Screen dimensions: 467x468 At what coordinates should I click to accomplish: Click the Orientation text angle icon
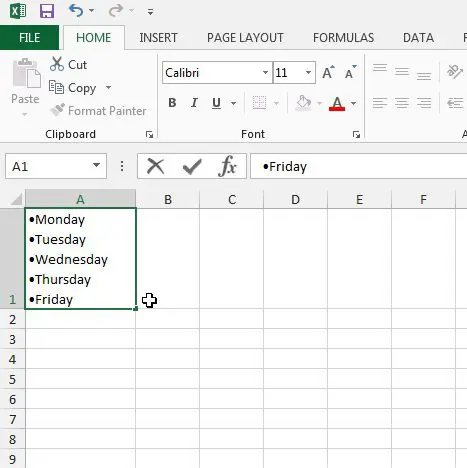(x=455, y=71)
